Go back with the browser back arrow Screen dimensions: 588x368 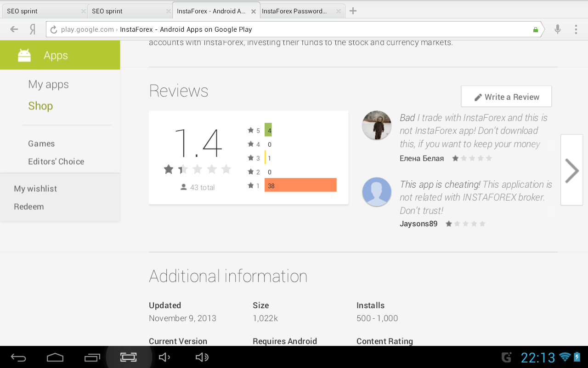click(14, 29)
